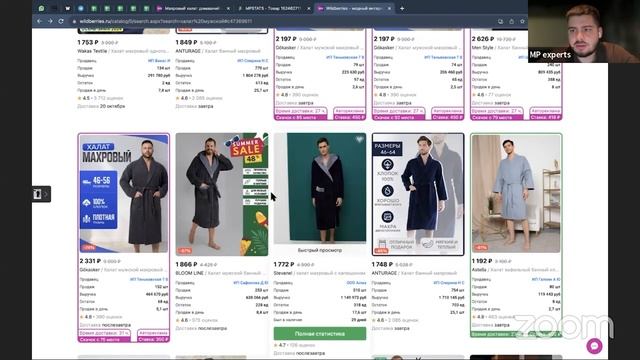Click Быстрый просмотр on the Stevanel robe
Screen dimensions: 640x360
coord(320,250)
